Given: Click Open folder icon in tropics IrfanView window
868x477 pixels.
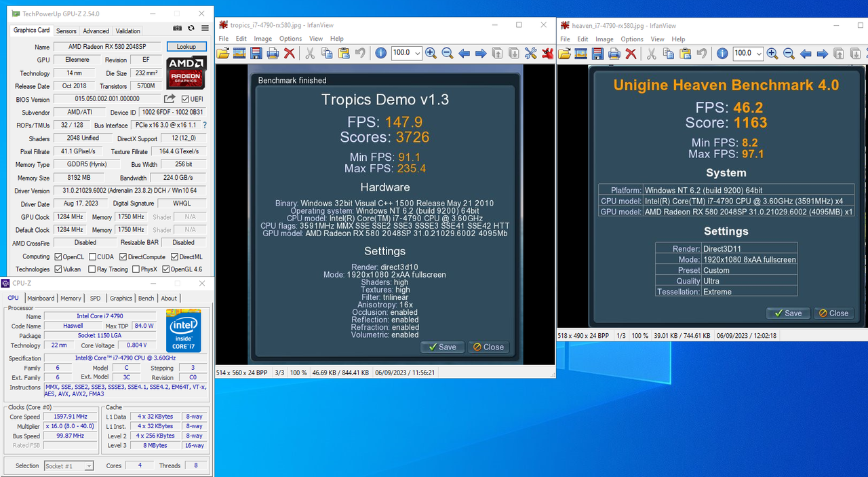Looking at the screenshot, I should pyautogui.click(x=223, y=53).
